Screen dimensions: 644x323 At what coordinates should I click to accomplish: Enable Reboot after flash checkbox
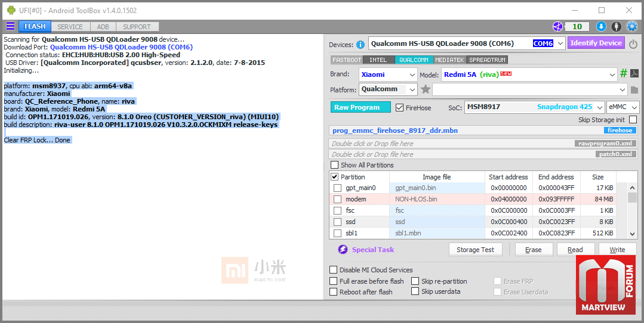coord(334,292)
